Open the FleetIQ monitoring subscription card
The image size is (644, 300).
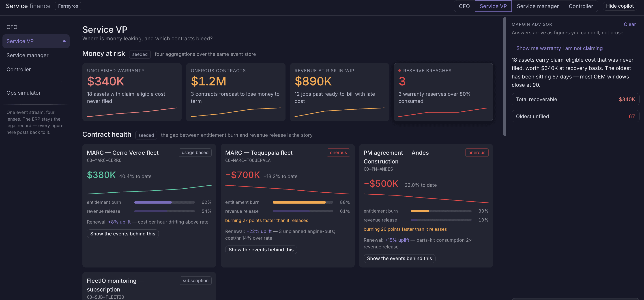coord(149,286)
